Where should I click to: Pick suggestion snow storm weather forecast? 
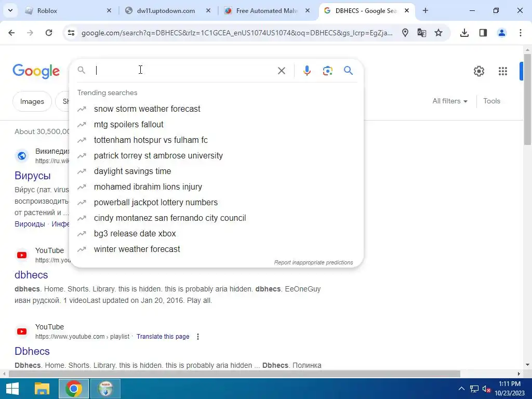tap(217, 109)
